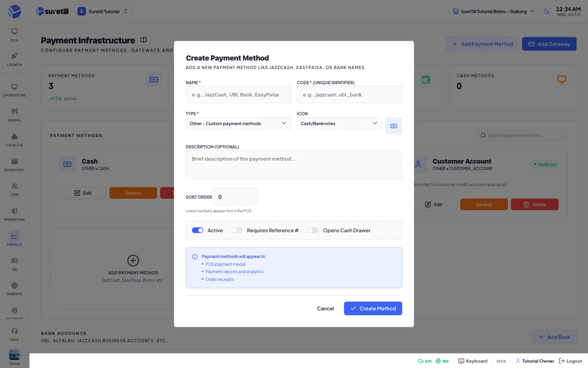The width and height of the screenshot is (588, 368).
Task: Click Add Bank button
Action: tap(554, 337)
